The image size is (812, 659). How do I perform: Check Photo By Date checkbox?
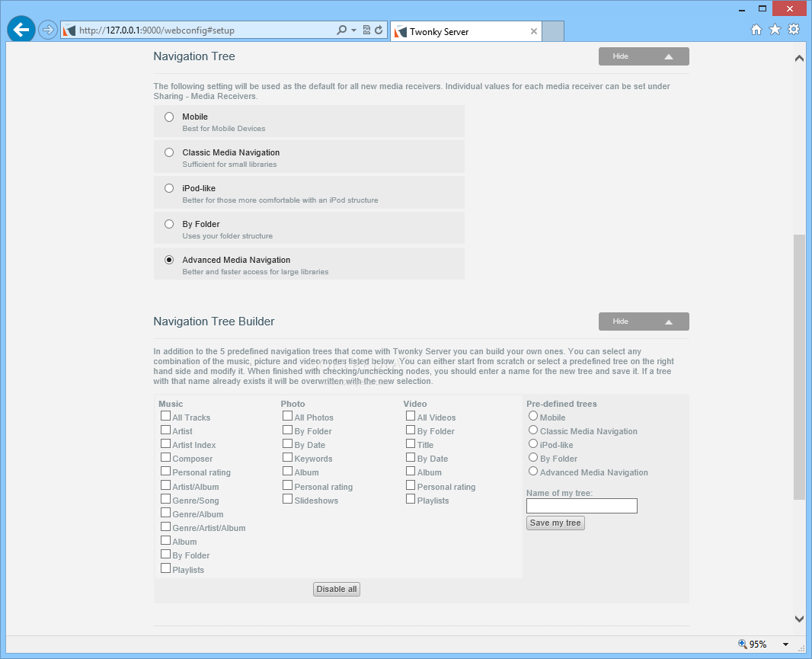pyautogui.click(x=287, y=443)
